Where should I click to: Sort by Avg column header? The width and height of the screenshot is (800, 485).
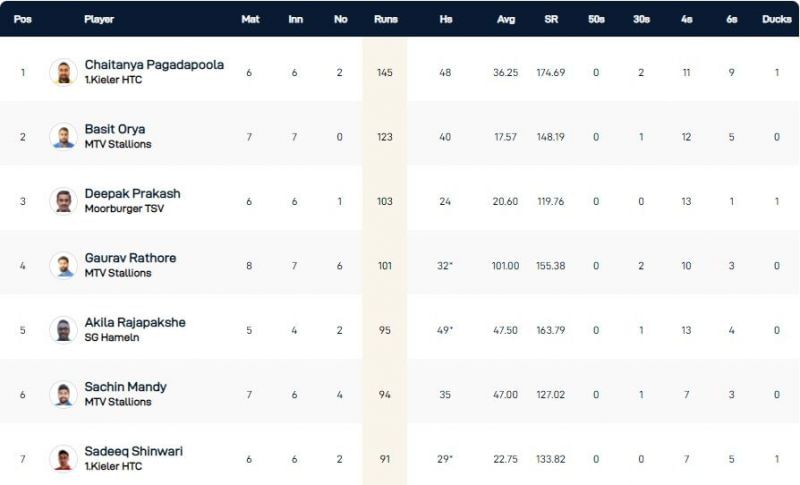506,19
